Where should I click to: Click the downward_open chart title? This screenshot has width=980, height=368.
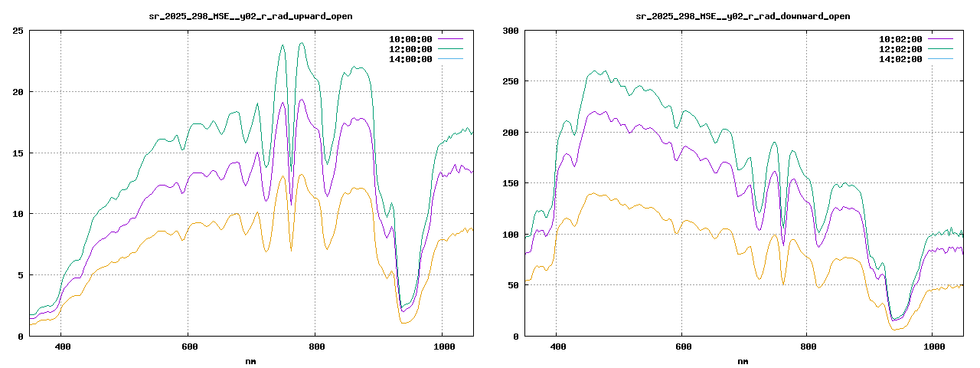coord(743,16)
